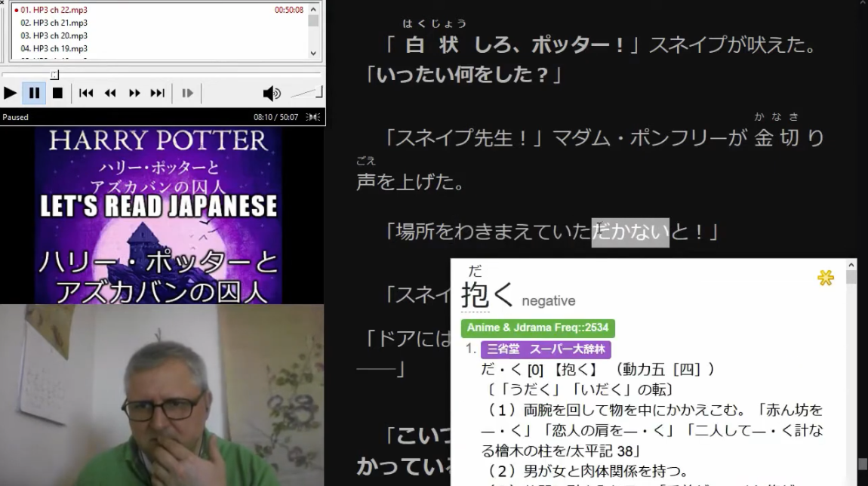Click the playlist scrollbar thumb

click(x=313, y=20)
